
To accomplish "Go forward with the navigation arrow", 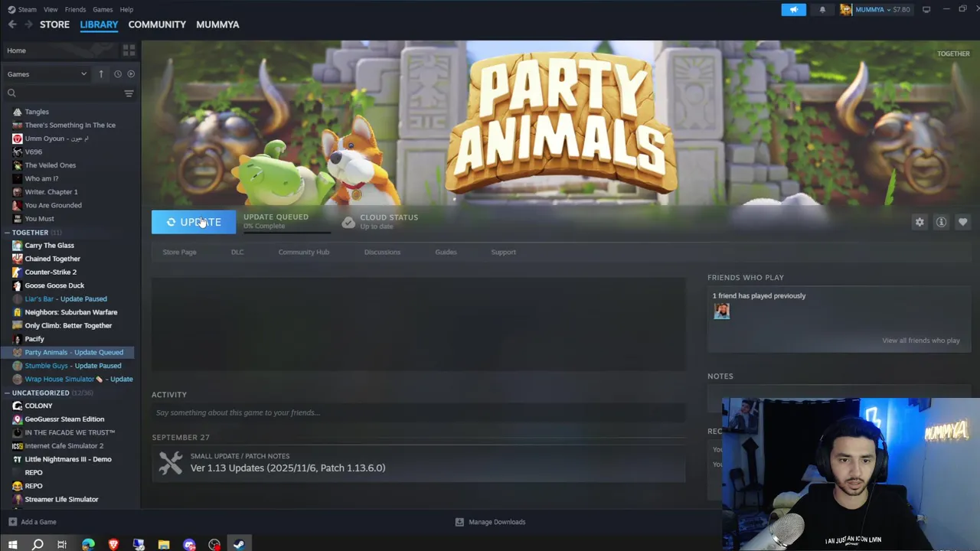I will [x=28, y=24].
